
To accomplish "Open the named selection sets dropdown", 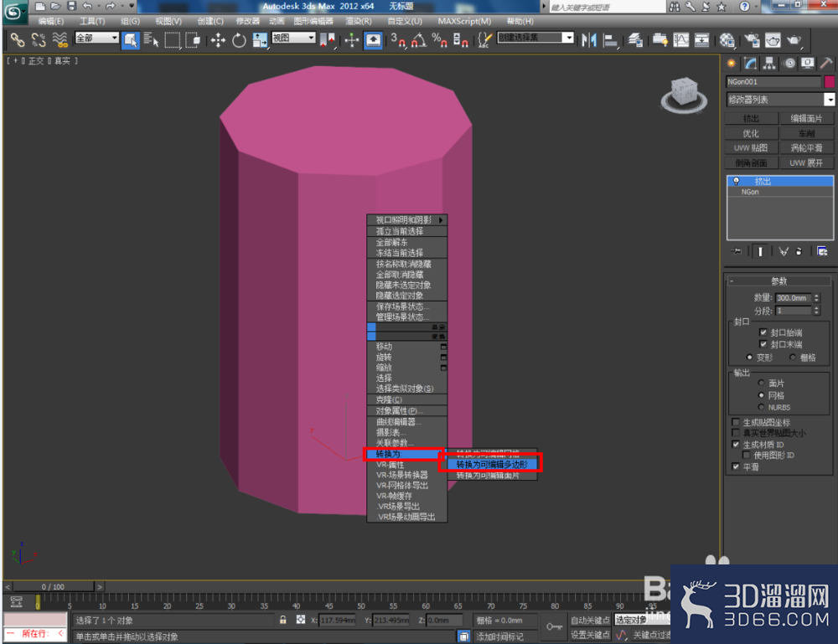I will [x=535, y=38].
